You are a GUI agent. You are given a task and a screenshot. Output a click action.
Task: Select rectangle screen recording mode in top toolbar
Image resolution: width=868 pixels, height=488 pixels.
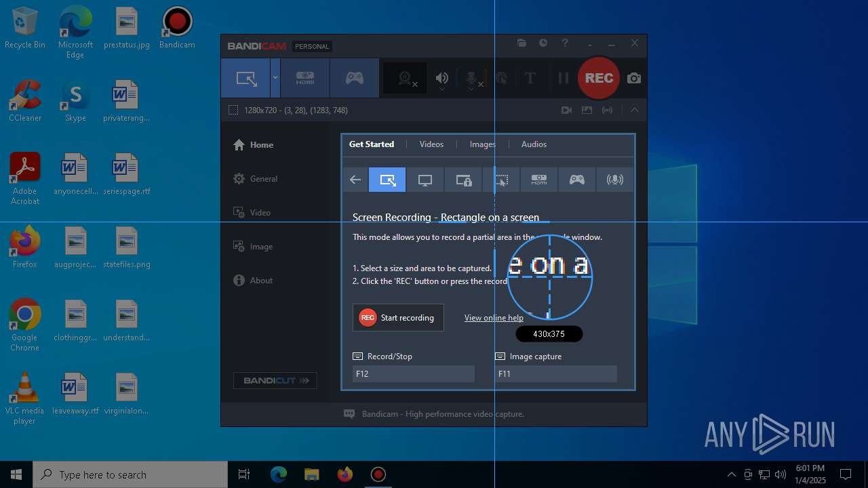point(245,78)
